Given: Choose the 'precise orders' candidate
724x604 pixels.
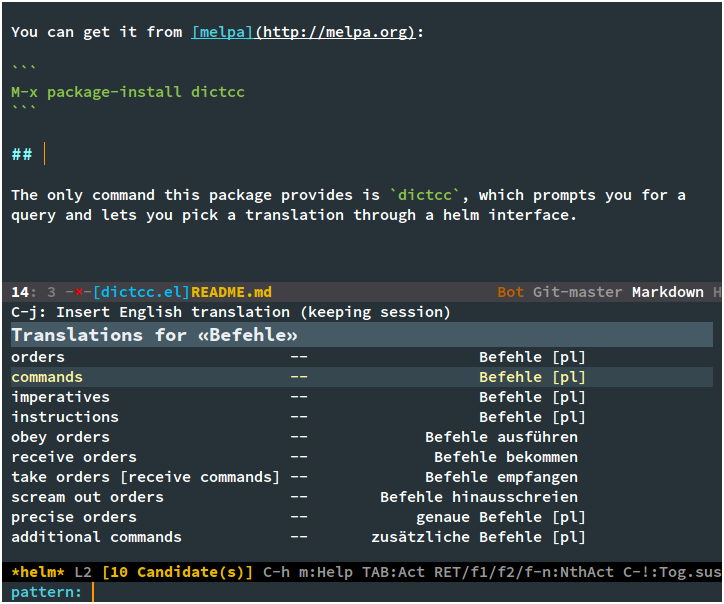Looking at the screenshot, I should click(362, 517).
